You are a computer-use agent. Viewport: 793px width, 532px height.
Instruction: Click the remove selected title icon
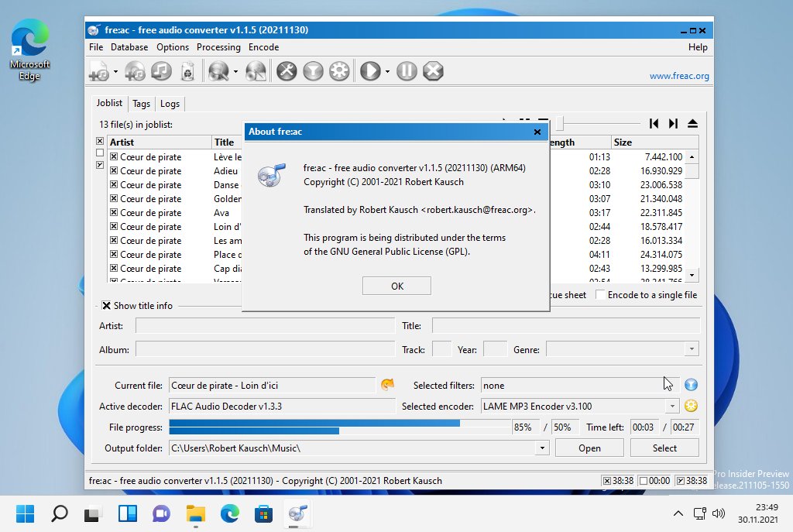click(161, 71)
